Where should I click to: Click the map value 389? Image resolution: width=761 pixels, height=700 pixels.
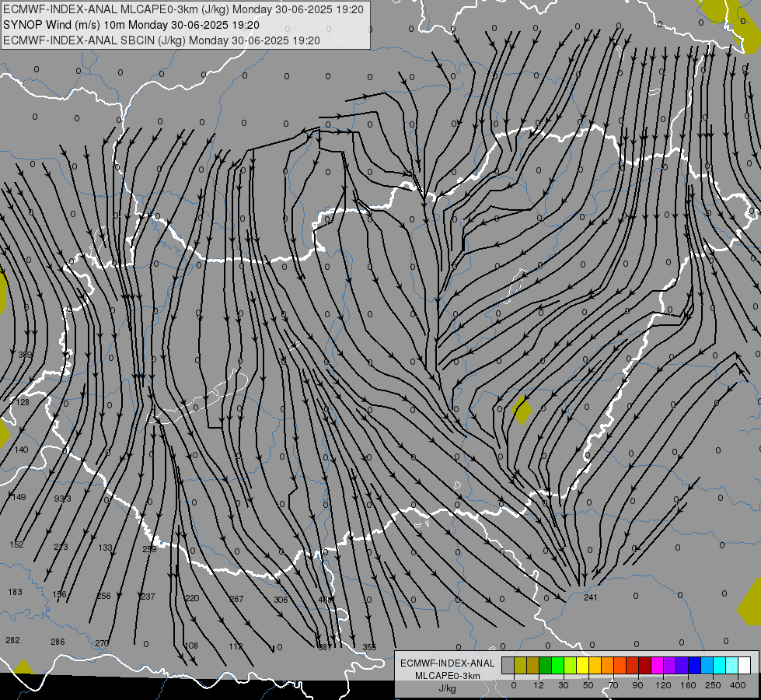click(x=25, y=355)
